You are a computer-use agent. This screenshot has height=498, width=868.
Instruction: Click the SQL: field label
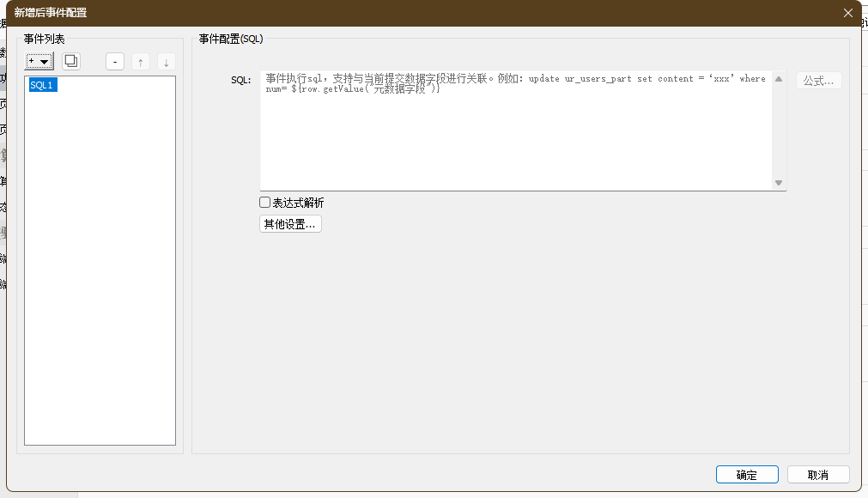click(x=240, y=80)
